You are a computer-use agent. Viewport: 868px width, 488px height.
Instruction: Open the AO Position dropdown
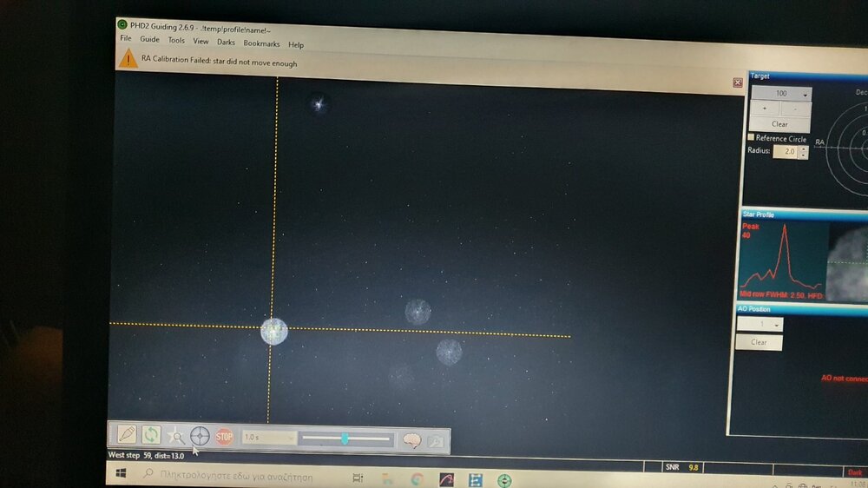(759, 324)
